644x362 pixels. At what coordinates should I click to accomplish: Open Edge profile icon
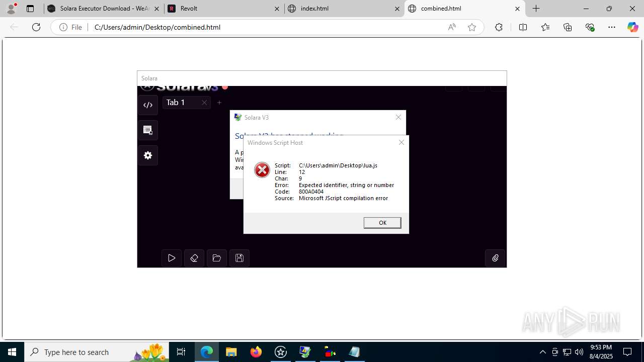pyautogui.click(x=11, y=9)
